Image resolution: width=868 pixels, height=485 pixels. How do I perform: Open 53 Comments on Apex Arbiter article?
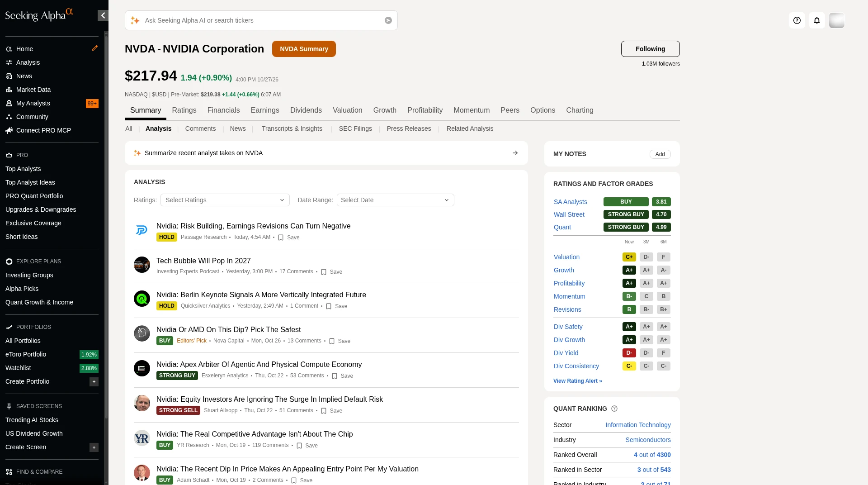[307, 376]
